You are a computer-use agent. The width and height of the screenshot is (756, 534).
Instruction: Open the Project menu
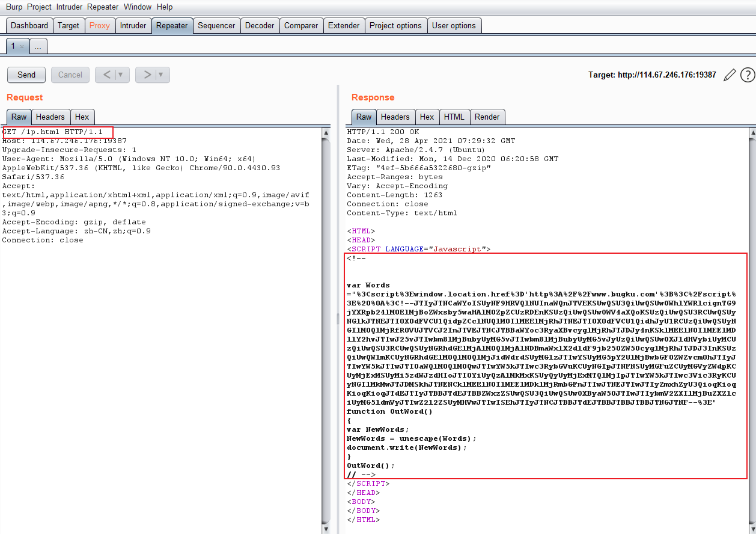pyautogui.click(x=39, y=7)
